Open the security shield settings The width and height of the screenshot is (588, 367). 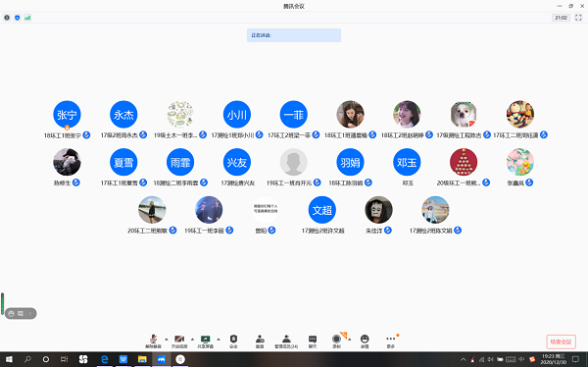pos(233,341)
